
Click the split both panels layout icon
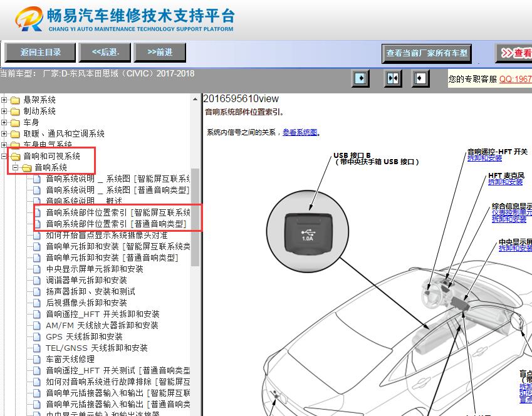[x=392, y=78]
